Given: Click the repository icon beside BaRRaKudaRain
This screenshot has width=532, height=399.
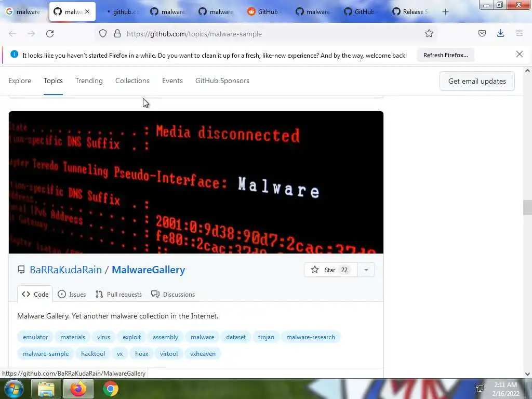Looking at the screenshot, I should (x=21, y=270).
